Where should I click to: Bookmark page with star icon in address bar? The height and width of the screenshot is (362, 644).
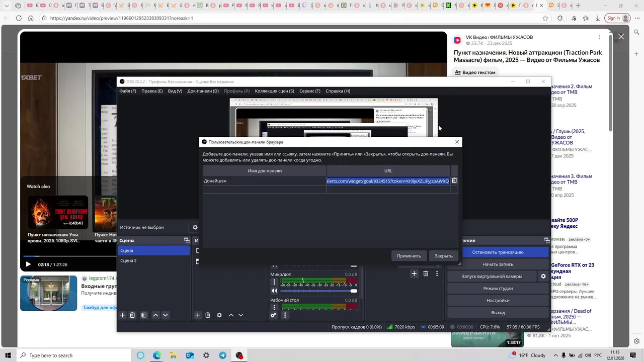click(x=545, y=18)
